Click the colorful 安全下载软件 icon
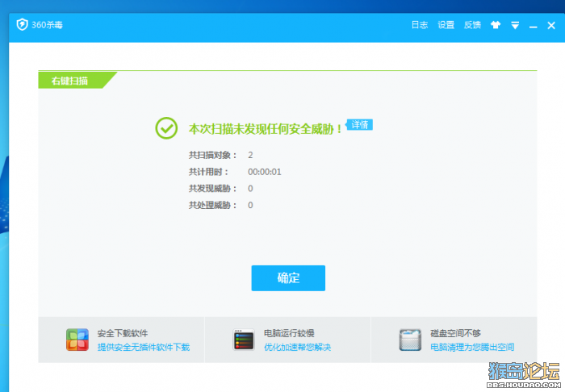565x392 pixels. [77, 340]
